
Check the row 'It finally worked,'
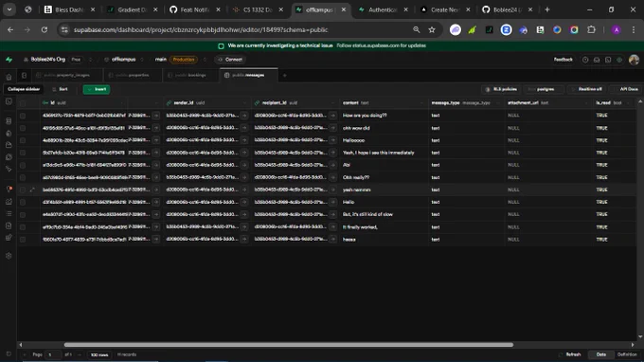pos(23,227)
